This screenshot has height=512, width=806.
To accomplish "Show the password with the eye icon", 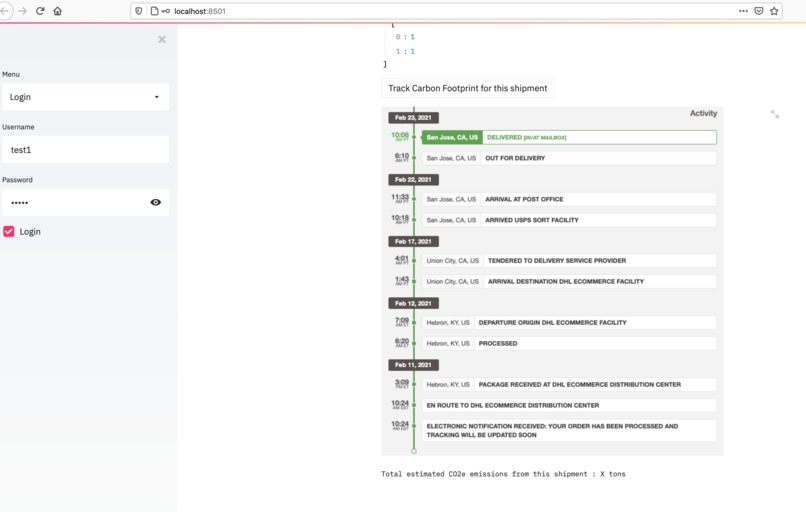I will (x=155, y=203).
